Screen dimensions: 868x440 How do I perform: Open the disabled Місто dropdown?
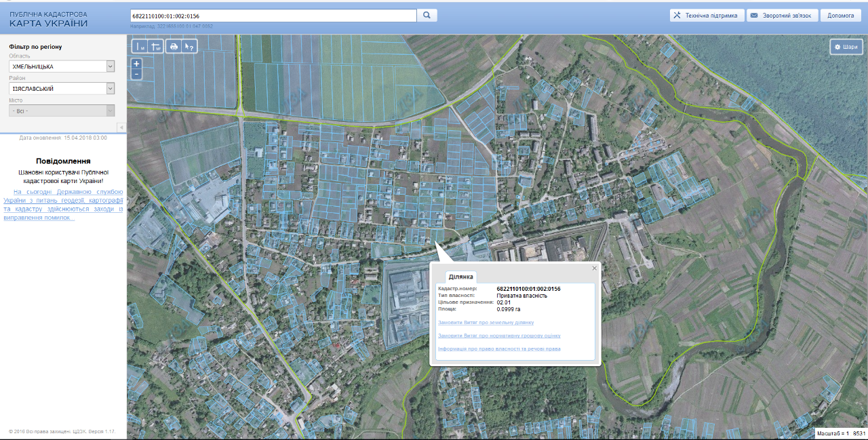[62, 111]
